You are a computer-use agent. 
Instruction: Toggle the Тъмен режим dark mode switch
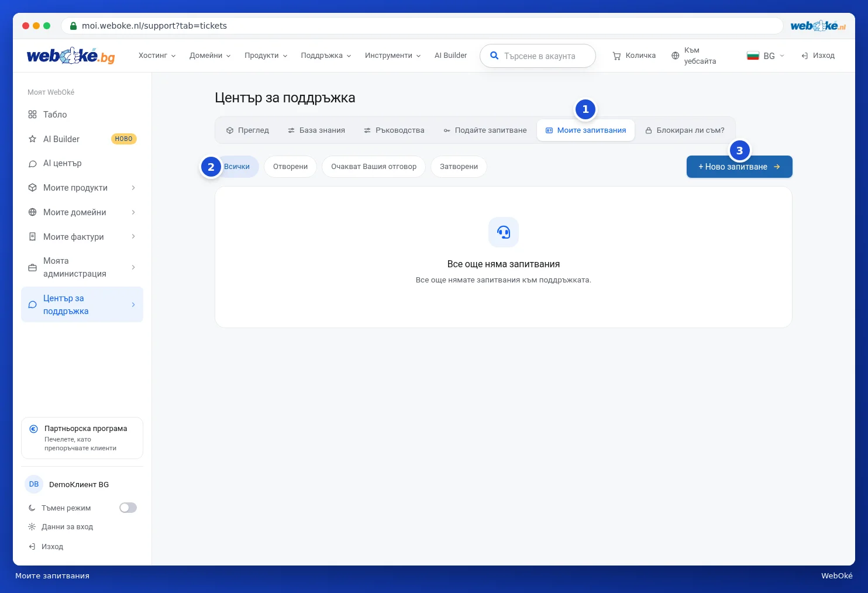pos(128,508)
